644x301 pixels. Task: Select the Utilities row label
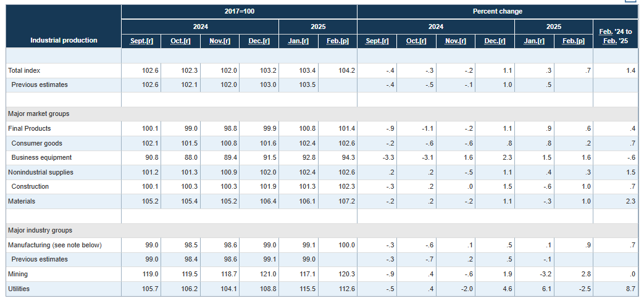18,289
